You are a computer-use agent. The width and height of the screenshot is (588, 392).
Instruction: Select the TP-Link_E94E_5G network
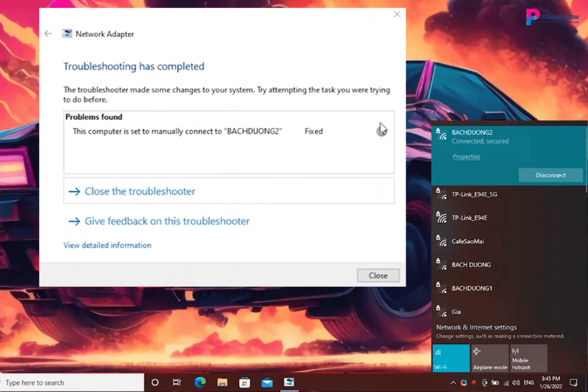474,194
